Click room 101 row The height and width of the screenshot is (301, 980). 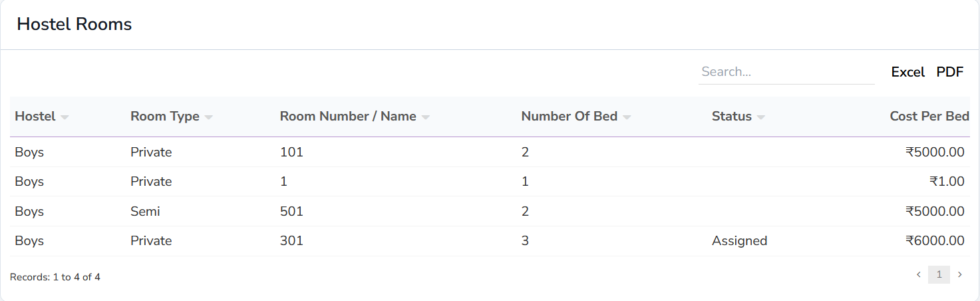[x=291, y=152]
